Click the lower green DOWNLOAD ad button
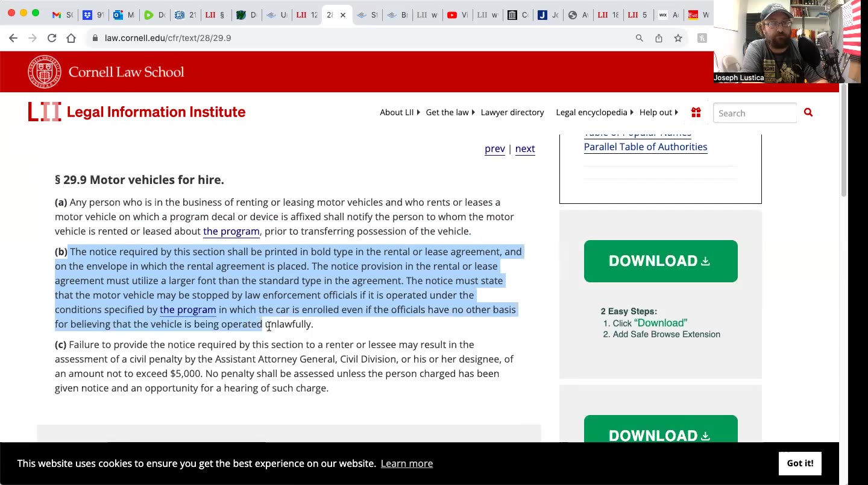Screen dimensions: 868x485 [661, 429]
